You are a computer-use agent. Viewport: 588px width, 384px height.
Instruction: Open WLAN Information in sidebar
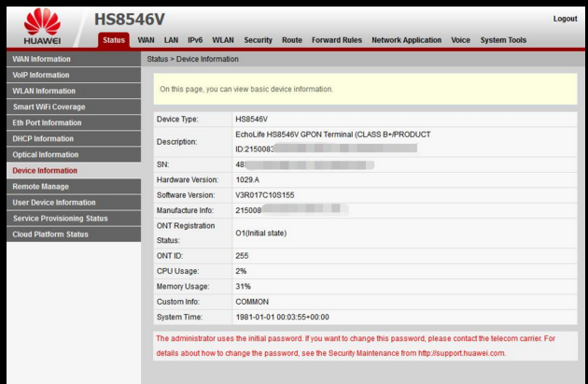(x=74, y=91)
